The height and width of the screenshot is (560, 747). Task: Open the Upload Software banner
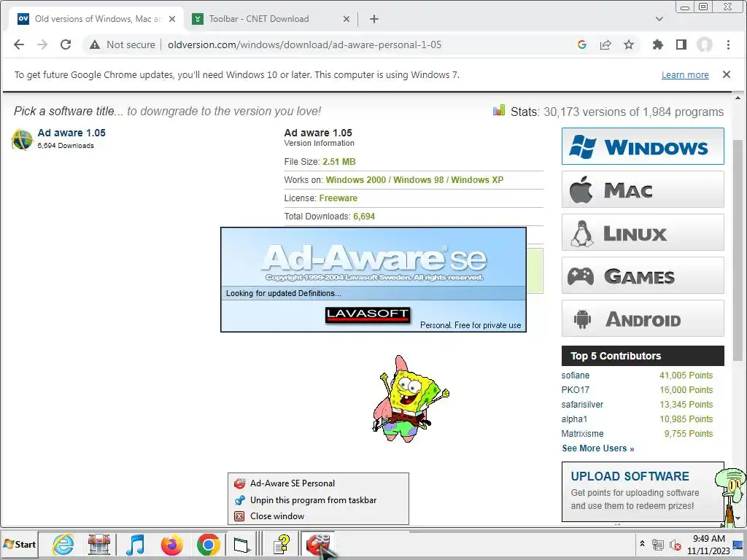[x=643, y=491]
